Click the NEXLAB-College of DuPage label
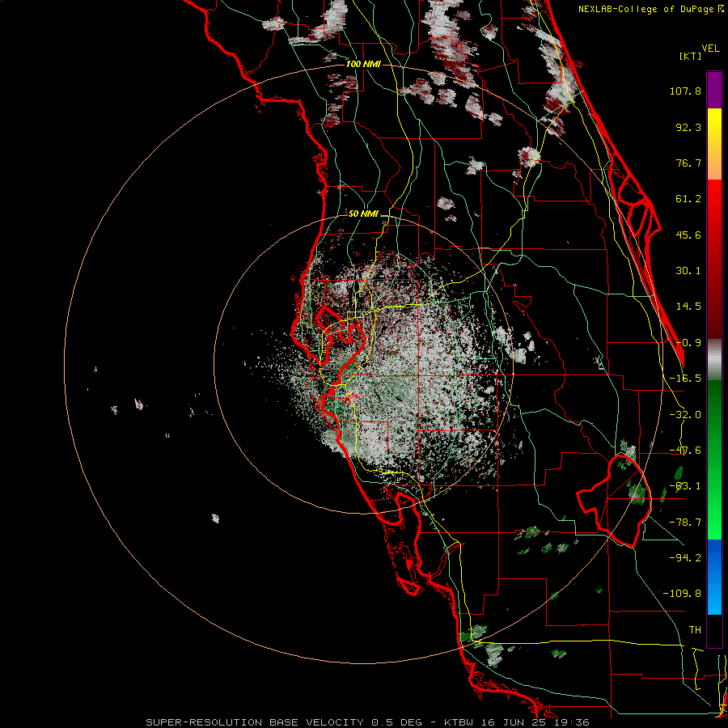 pos(647,9)
